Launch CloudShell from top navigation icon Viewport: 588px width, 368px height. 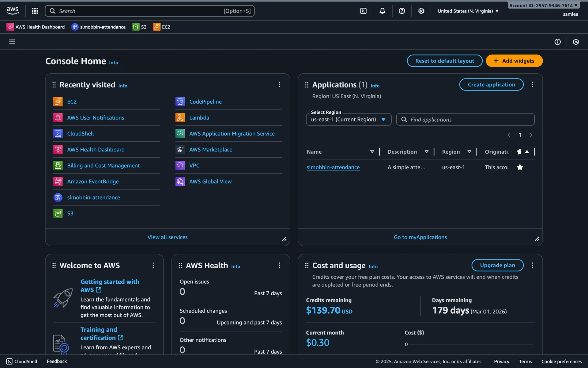coord(363,11)
